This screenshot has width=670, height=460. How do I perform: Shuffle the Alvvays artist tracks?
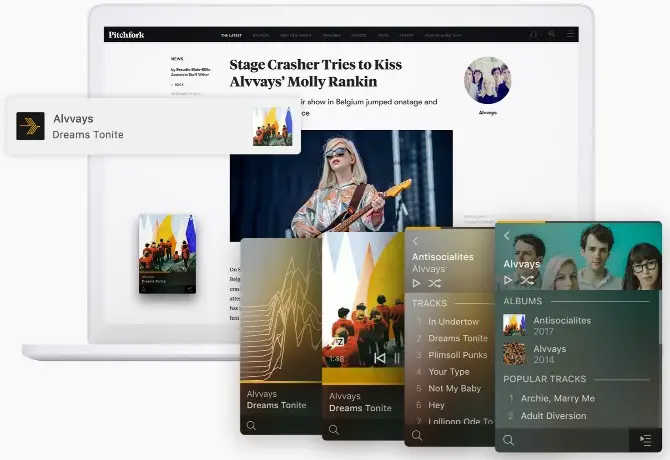pyautogui.click(x=527, y=280)
